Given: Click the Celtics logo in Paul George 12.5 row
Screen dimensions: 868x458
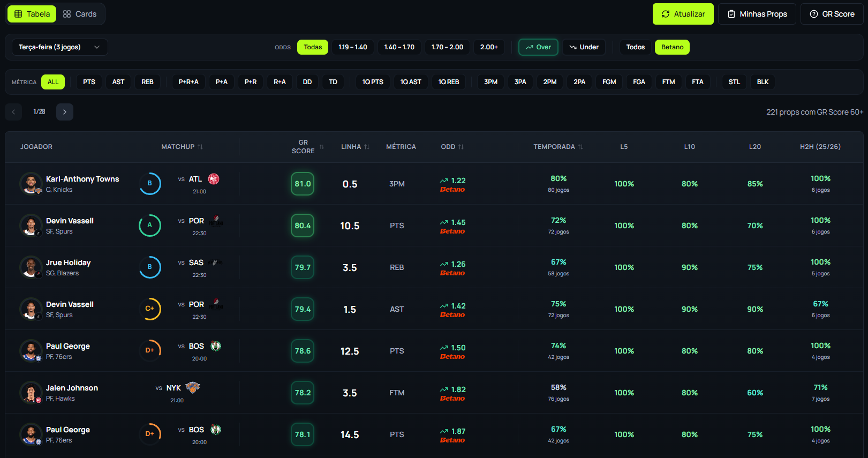Looking at the screenshot, I should coord(216,346).
